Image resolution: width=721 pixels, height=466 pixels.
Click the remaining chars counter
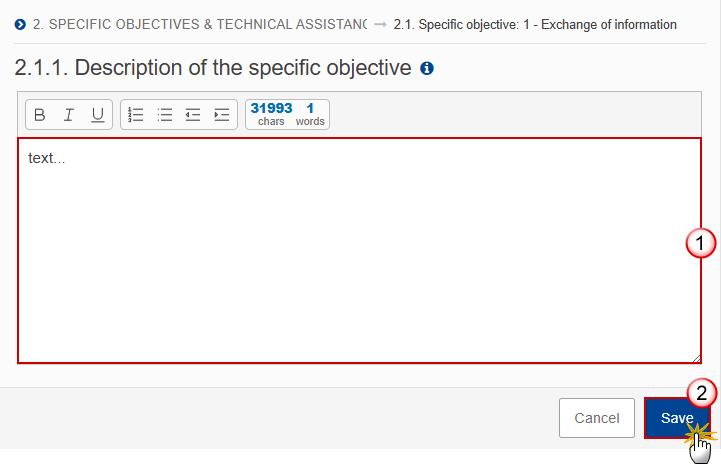(271, 114)
